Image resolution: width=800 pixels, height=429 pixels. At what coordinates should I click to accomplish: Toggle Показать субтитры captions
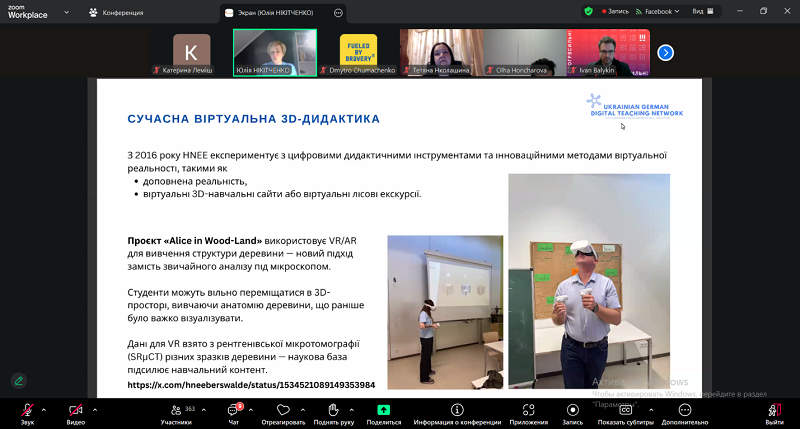click(x=625, y=412)
